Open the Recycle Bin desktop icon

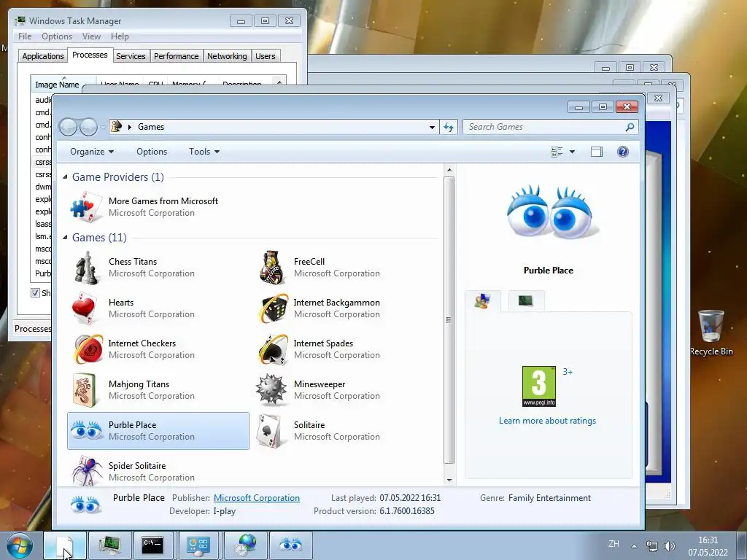tap(711, 332)
